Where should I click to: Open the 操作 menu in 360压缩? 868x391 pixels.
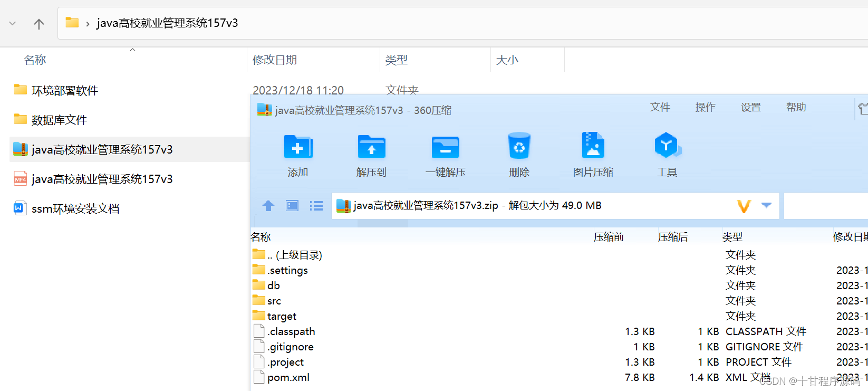coord(706,107)
